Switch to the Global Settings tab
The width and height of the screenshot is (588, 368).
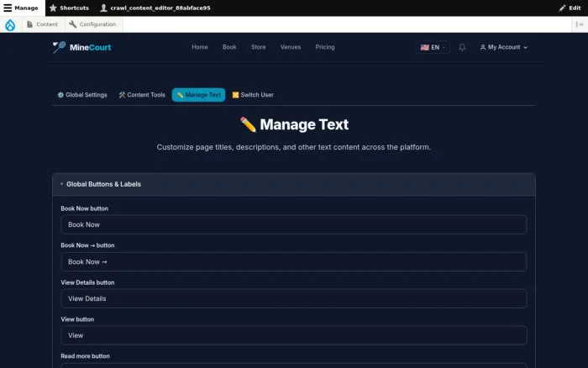[x=82, y=95]
